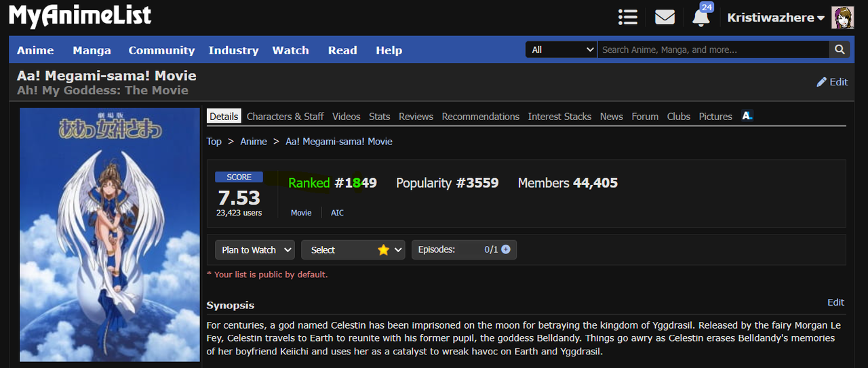Click the SCORE label badge
868x368 pixels.
click(239, 177)
